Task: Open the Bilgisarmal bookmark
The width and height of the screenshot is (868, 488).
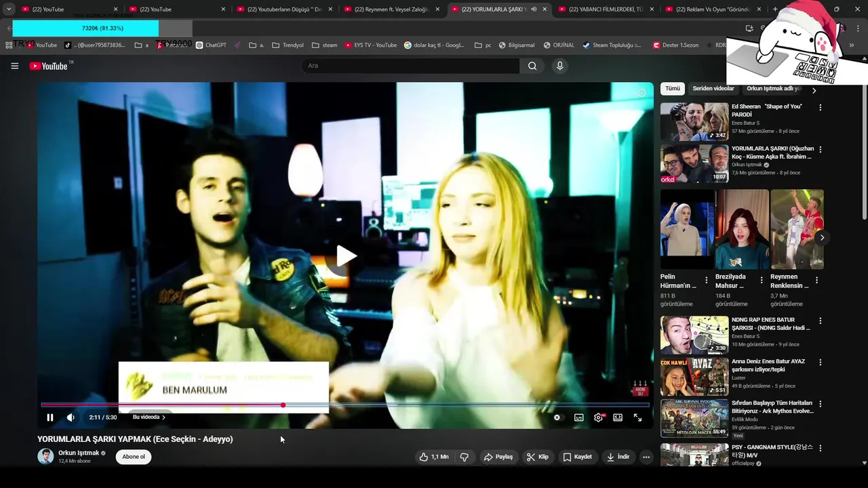Action: click(517, 45)
